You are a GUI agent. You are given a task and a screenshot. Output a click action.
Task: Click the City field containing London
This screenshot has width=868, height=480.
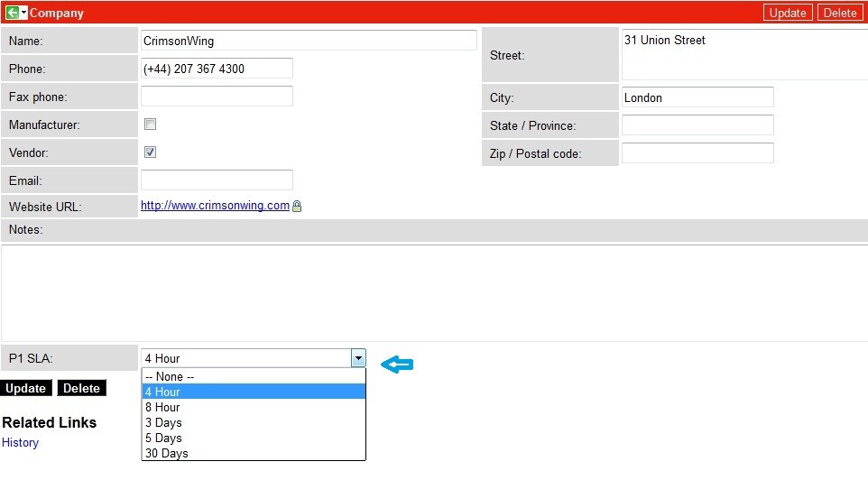(697, 97)
